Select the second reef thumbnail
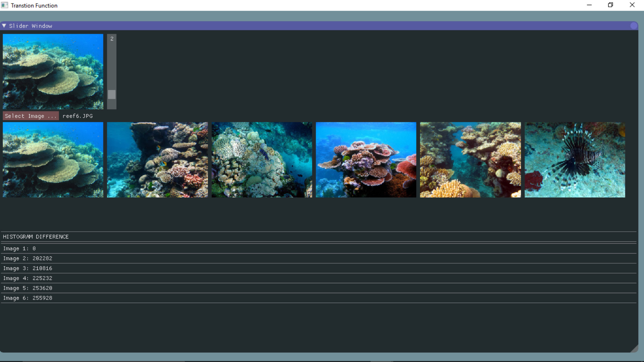Image resolution: width=644 pixels, height=362 pixels. 157,160
